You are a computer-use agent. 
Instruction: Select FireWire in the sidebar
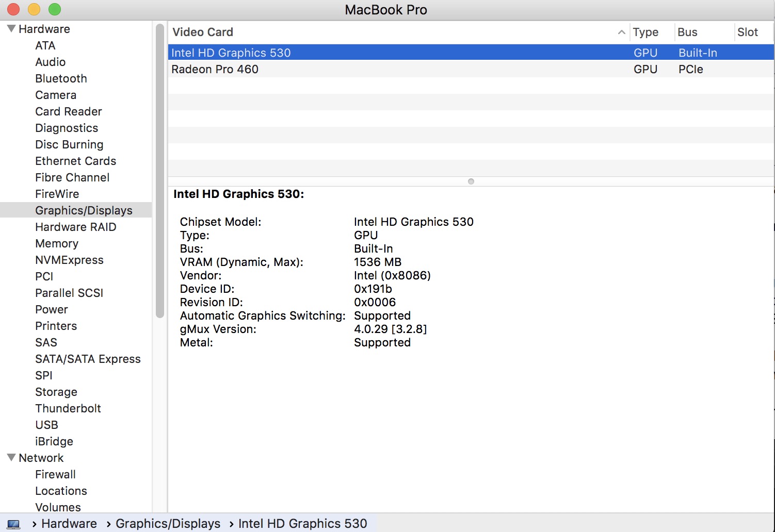57,194
